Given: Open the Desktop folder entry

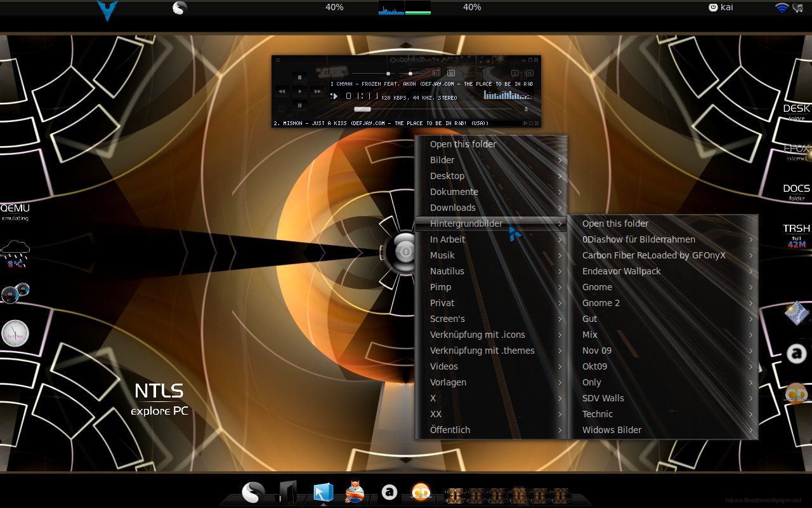Looking at the screenshot, I should (x=491, y=176).
